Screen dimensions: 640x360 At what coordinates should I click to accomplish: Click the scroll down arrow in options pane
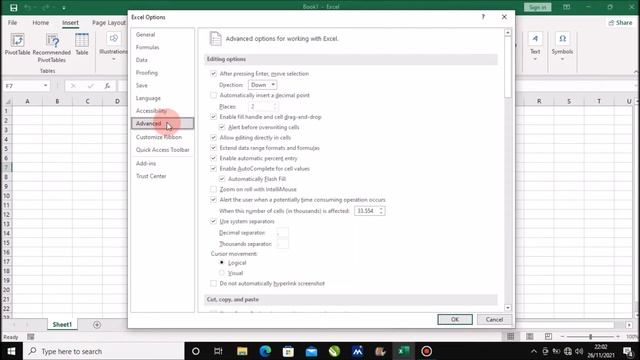click(508, 308)
